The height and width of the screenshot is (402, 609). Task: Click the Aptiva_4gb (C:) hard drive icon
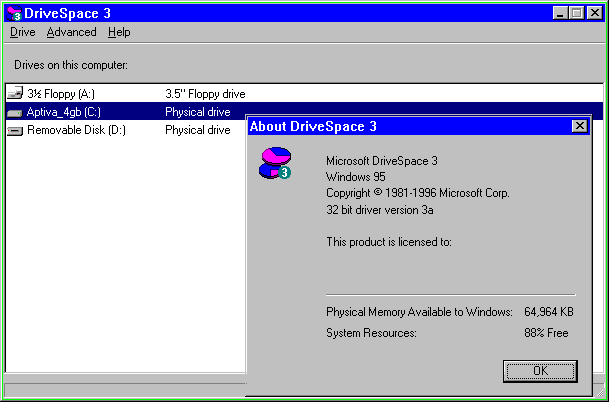pos(15,112)
